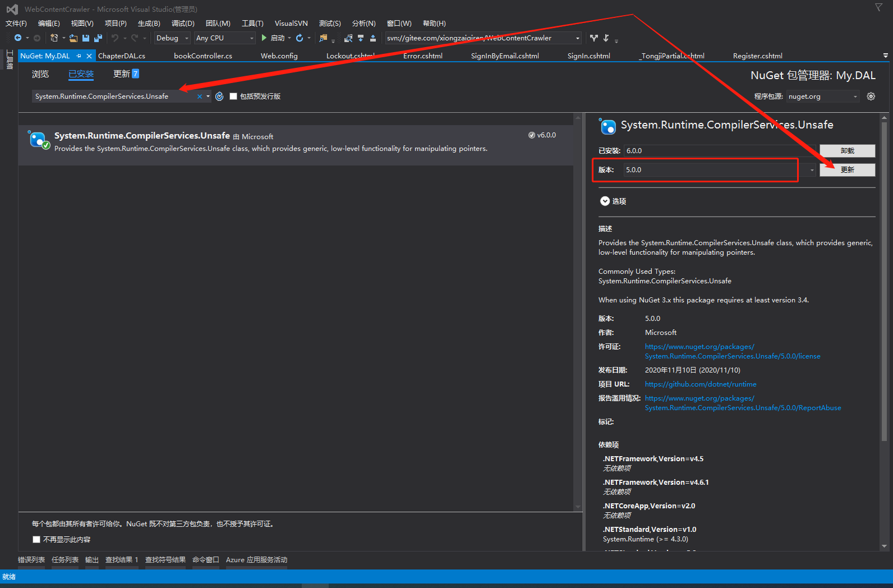893x588 pixels.
Task: Click the browser refresh toolbar icon
Action: point(300,38)
